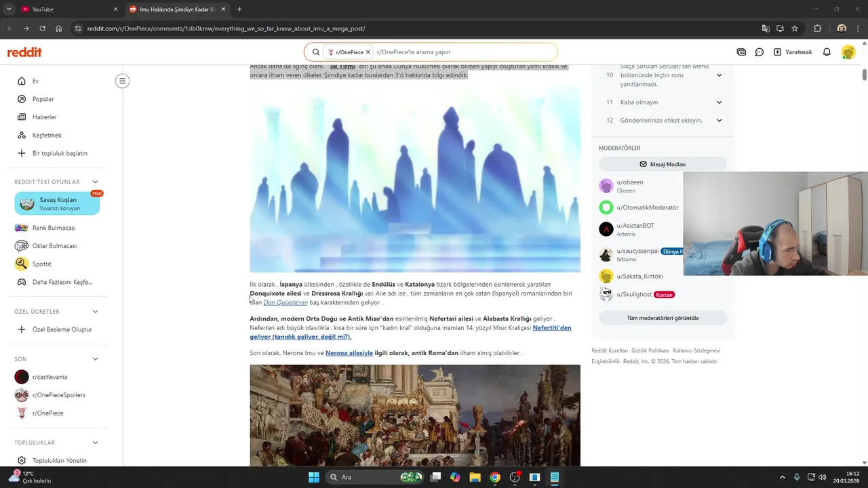Open the Nefertiti'den geliyor link
The image size is (868, 488).
click(410, 332)
